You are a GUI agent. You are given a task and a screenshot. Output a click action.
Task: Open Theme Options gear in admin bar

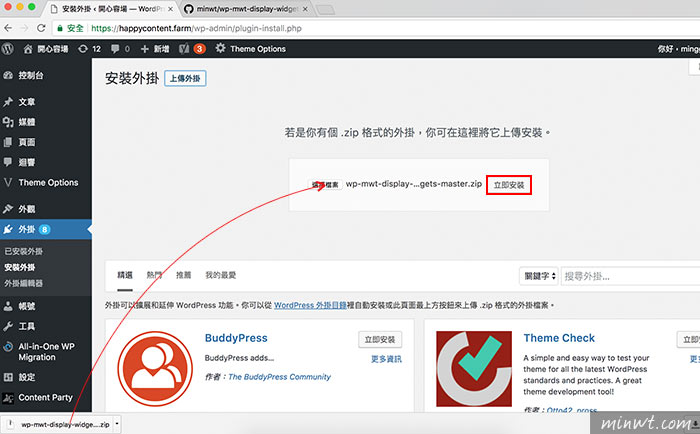tap(220, 48)
